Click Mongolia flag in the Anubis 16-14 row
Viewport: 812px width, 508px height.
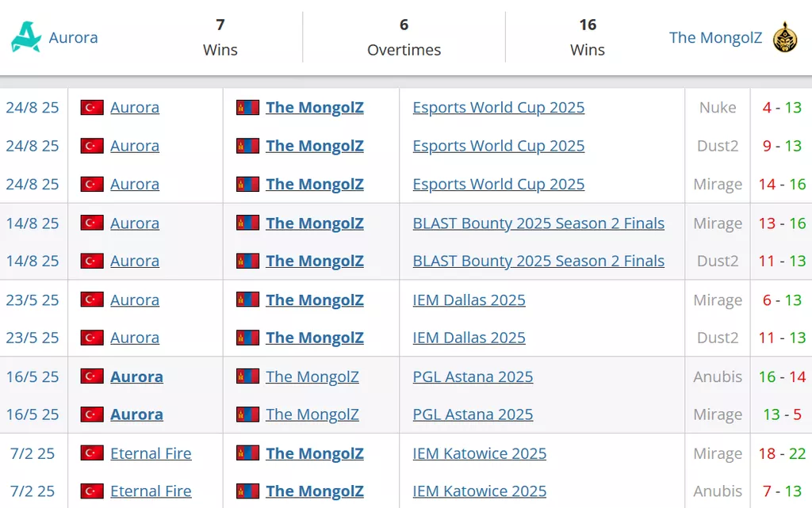click(248, 377)
